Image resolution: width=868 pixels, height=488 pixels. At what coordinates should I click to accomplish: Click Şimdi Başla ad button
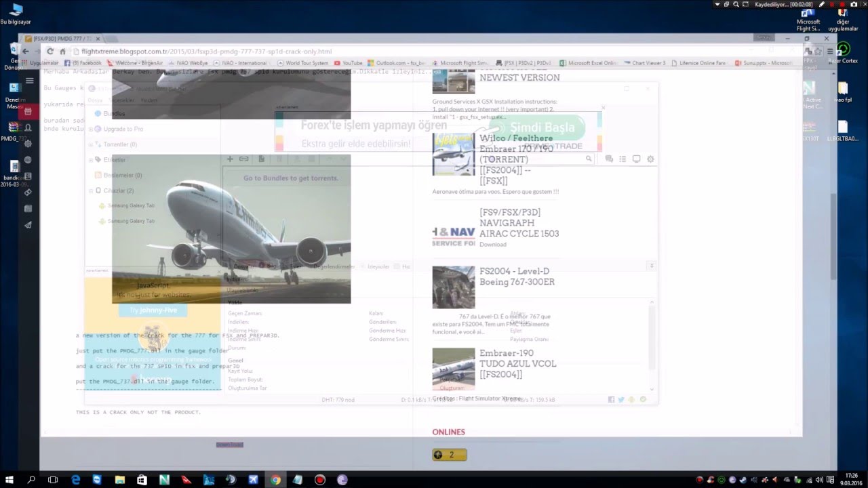[x=536, y=127]
